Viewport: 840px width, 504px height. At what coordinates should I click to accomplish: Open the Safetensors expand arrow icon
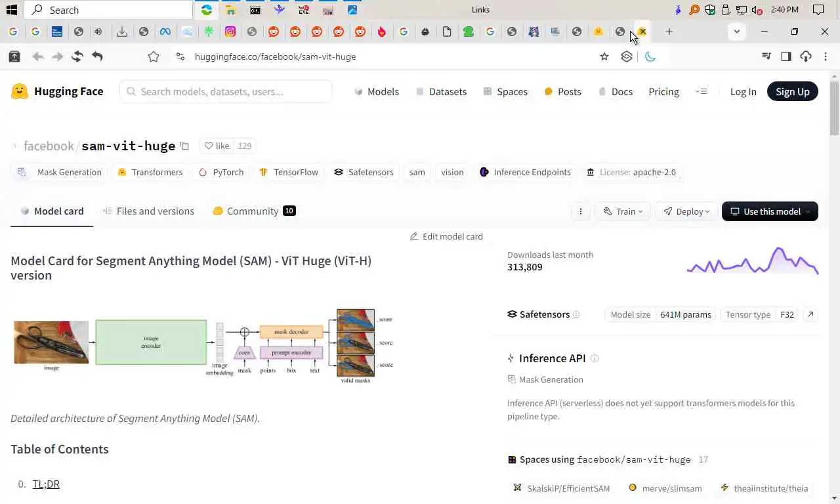tap(810, 314)
